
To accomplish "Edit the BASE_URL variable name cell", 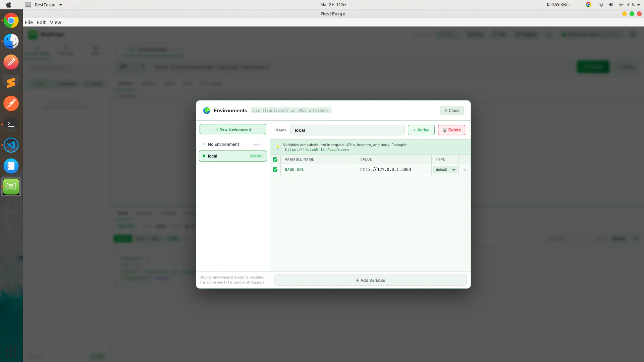I will click(318, 170).
